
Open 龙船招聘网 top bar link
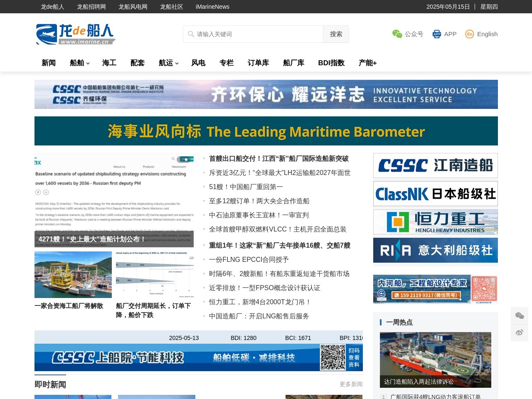[91, 7]
